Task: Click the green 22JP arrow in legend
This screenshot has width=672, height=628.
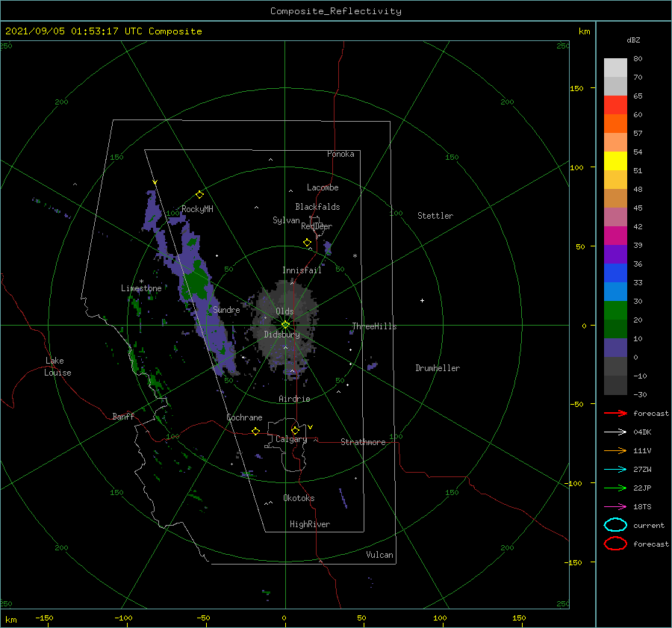Action: (615, 488)
